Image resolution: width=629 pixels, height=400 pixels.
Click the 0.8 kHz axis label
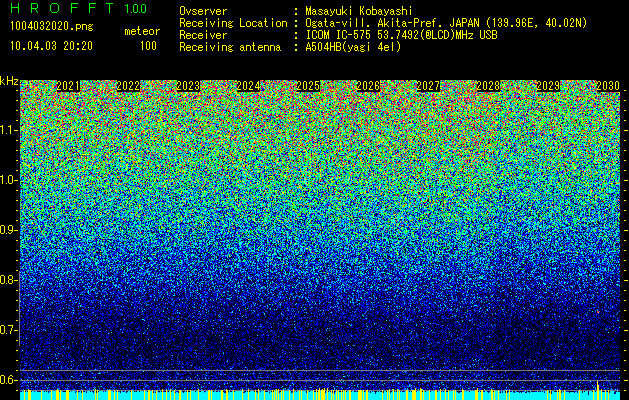tap(8, 280)
